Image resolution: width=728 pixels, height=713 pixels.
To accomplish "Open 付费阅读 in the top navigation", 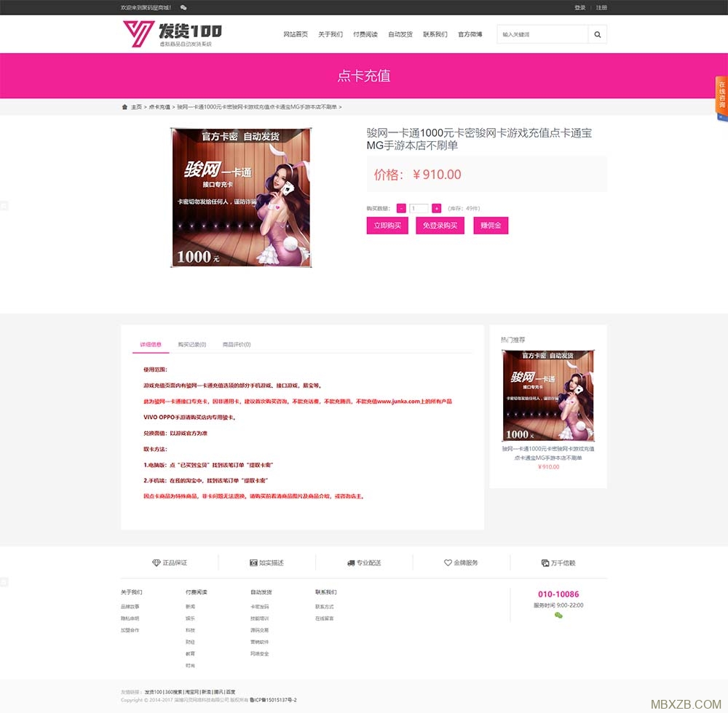I will coord(365,34).
